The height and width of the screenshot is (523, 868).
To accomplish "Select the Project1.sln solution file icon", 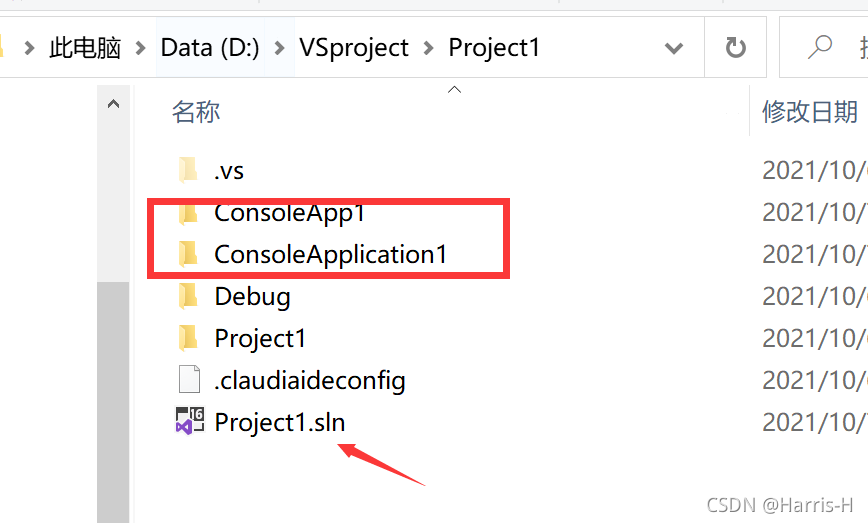I will 190,421.
